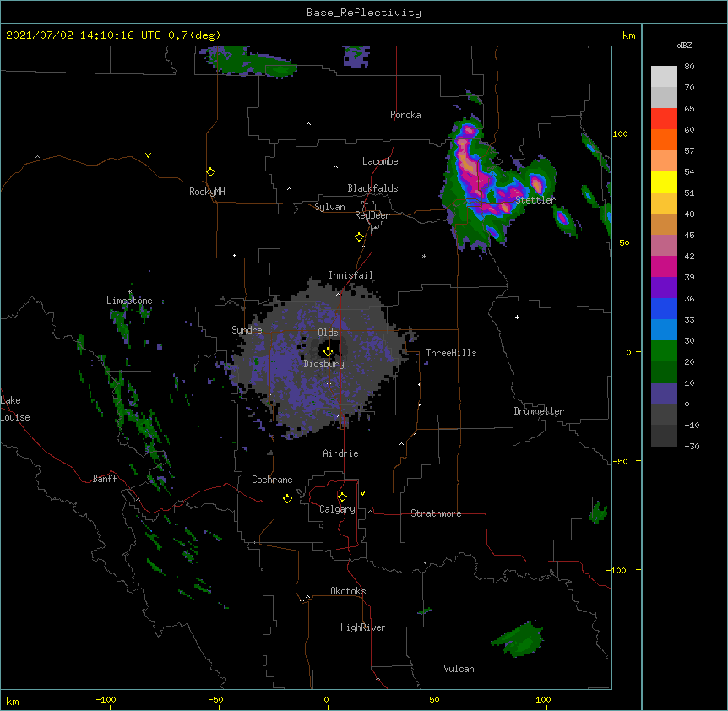
Task: Click the -100 tick label on the bottom axis
Action: coord(106,699)
